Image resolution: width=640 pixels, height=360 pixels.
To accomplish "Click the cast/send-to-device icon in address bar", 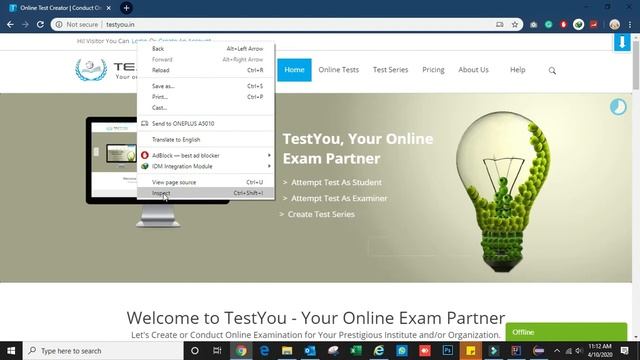I will 500,24.
